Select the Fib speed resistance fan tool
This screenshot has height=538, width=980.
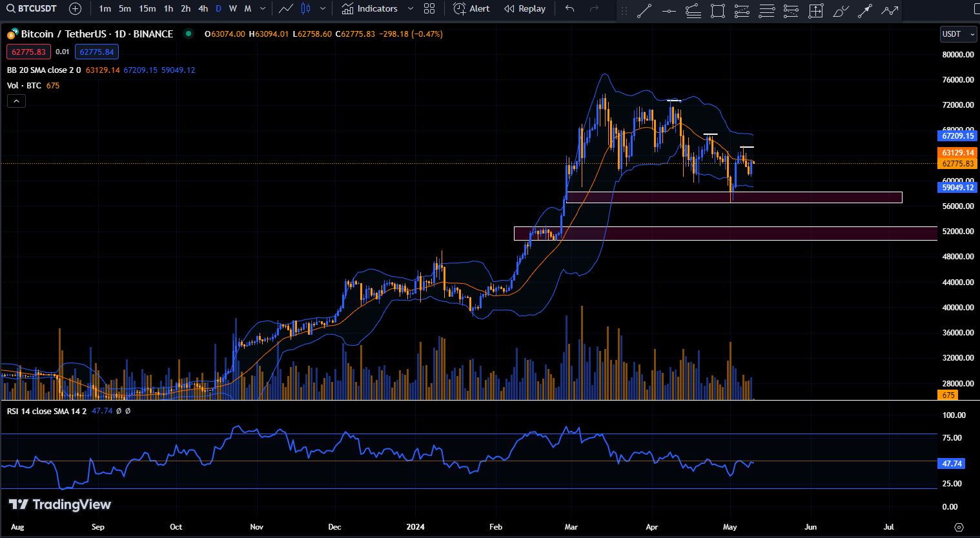coord(693,10)
